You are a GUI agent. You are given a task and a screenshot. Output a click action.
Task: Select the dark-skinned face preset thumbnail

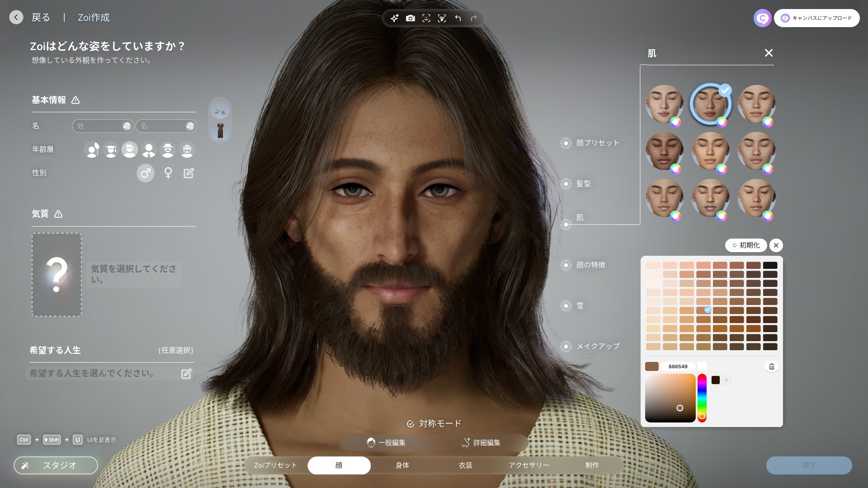coord(664,151)
